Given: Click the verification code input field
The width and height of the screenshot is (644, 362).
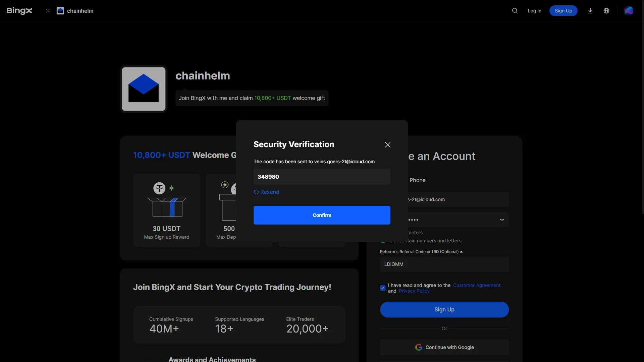Looking at the screenshot, I should click(322, 177).
